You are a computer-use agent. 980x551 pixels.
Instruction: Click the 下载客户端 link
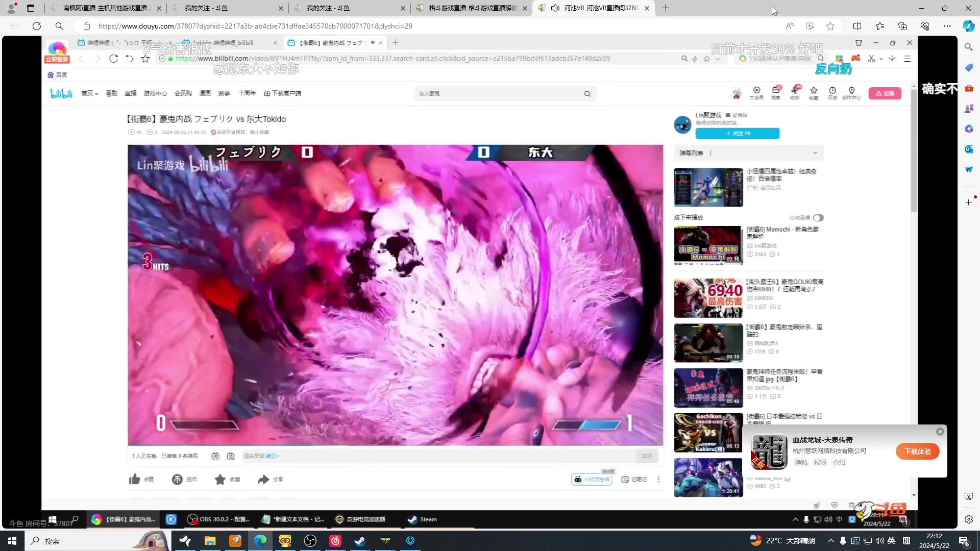click(x=282, y=93)
